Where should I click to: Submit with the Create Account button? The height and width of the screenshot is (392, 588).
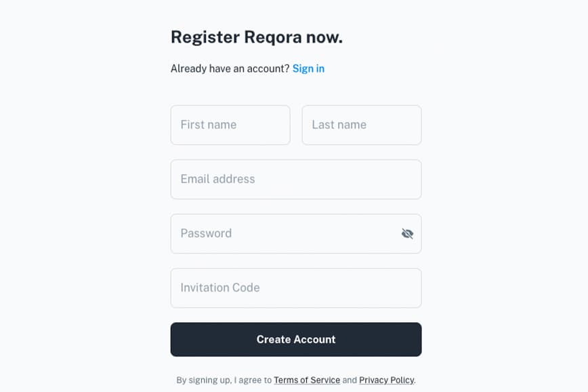tap(296, 339)
